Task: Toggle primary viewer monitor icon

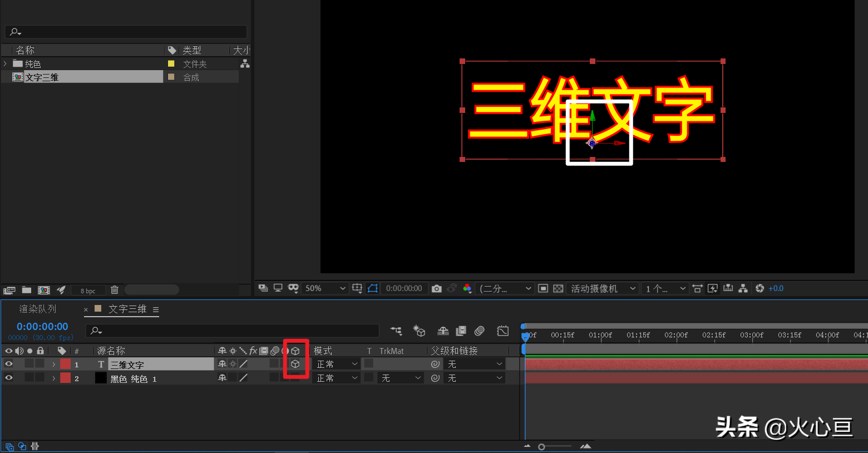Action: pyautogui.click(x=278, y=288)
